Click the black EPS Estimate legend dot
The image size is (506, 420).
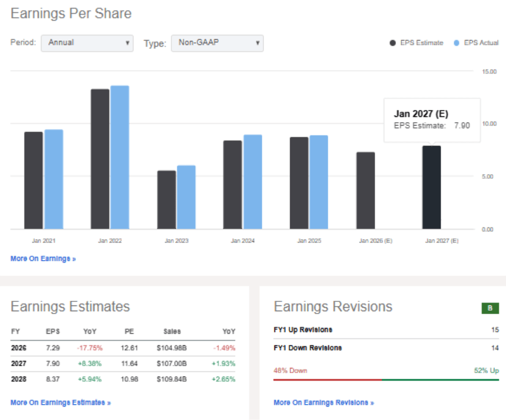click(392, 42)
